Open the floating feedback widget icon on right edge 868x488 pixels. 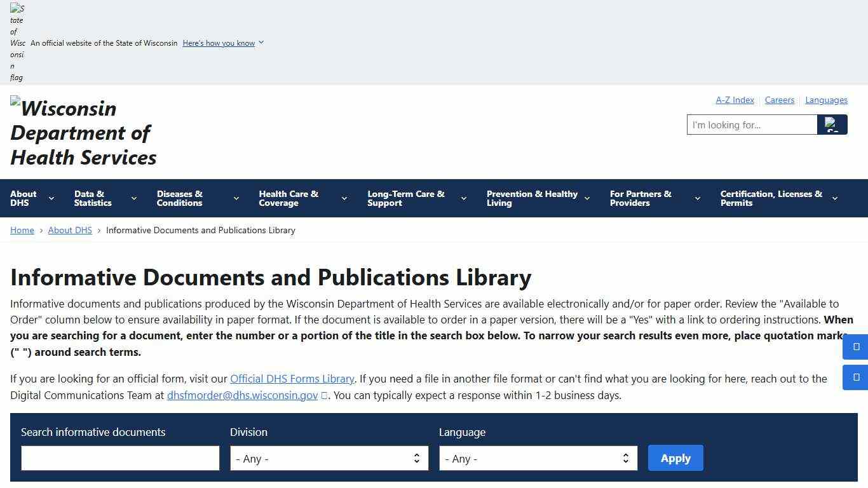point(855,347)
